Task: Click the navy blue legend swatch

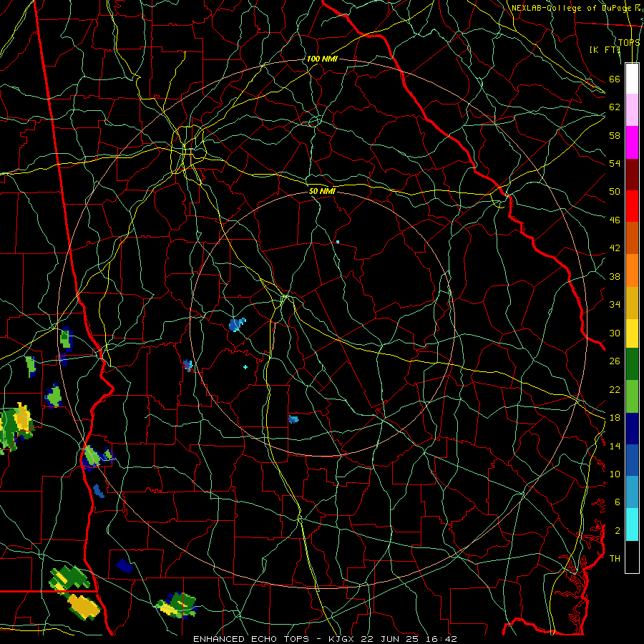Action: click(632, 429)
